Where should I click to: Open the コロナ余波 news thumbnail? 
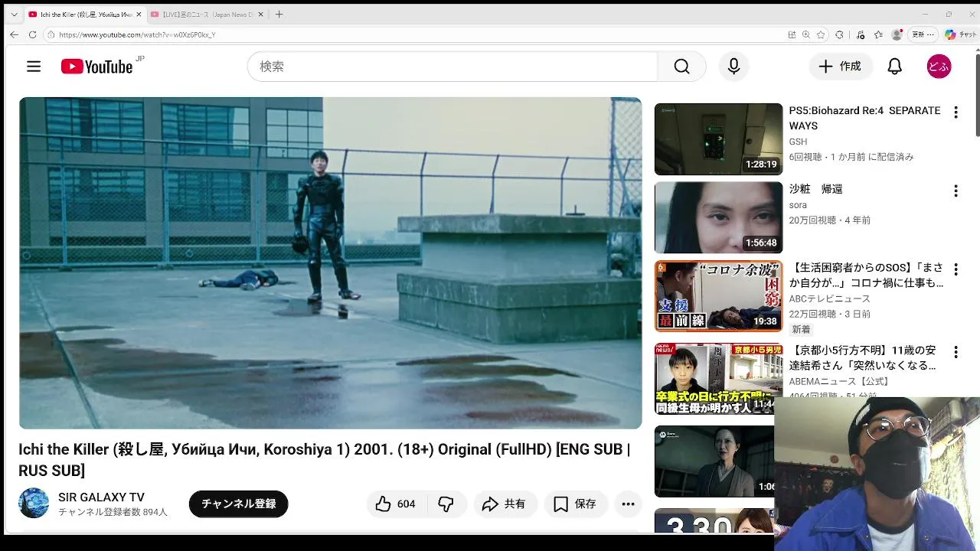[718, 296]
